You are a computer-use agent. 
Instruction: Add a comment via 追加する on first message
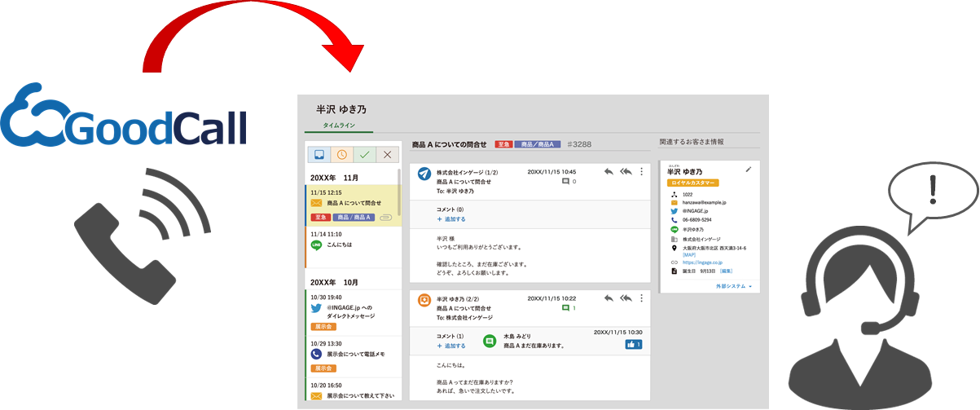(451, 219)
